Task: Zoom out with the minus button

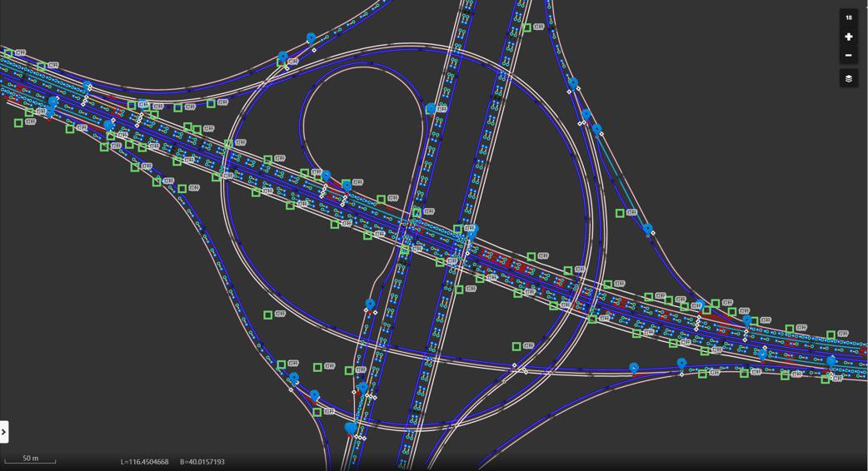Action: tap(848, 56)
